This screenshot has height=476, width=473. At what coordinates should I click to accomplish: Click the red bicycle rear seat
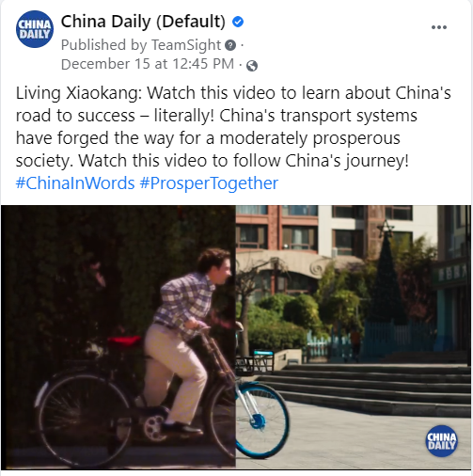pyautogui.click(x=124, y=341)
